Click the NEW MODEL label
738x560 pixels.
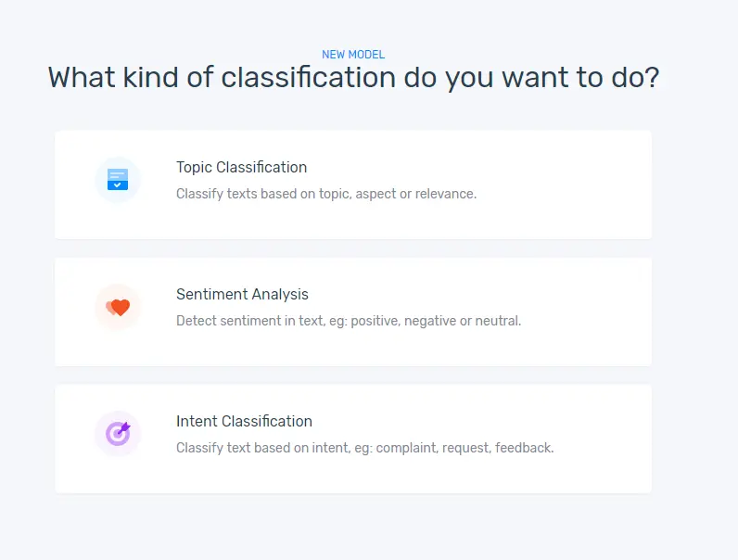click(353, 55)
